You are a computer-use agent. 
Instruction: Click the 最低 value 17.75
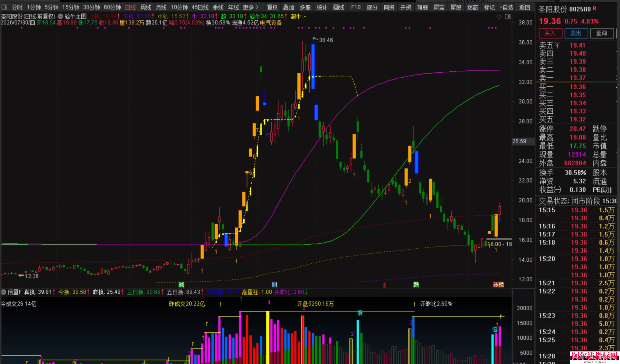578,146
